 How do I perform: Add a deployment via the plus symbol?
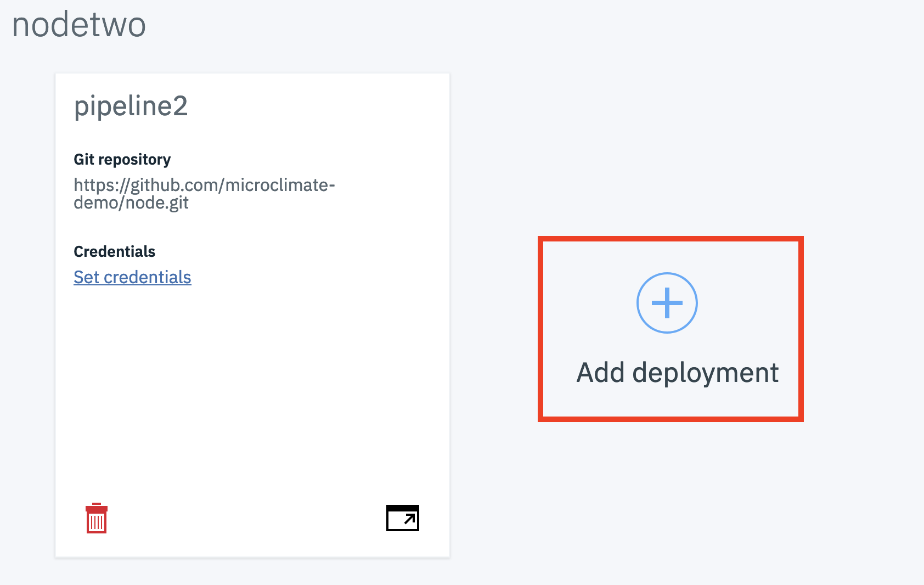(x=667, y=303)
